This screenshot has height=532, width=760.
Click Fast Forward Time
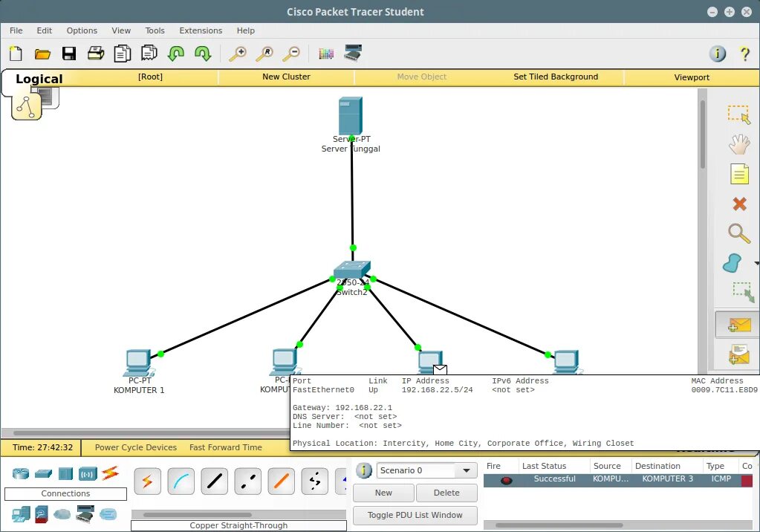pyautogui.click(x=225, y=447)
